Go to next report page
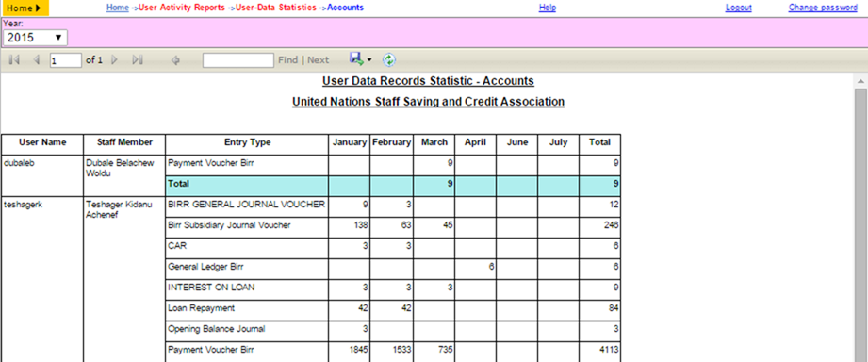Image resolution: width=868 pixels, height=362 pixels. [115, 59]
